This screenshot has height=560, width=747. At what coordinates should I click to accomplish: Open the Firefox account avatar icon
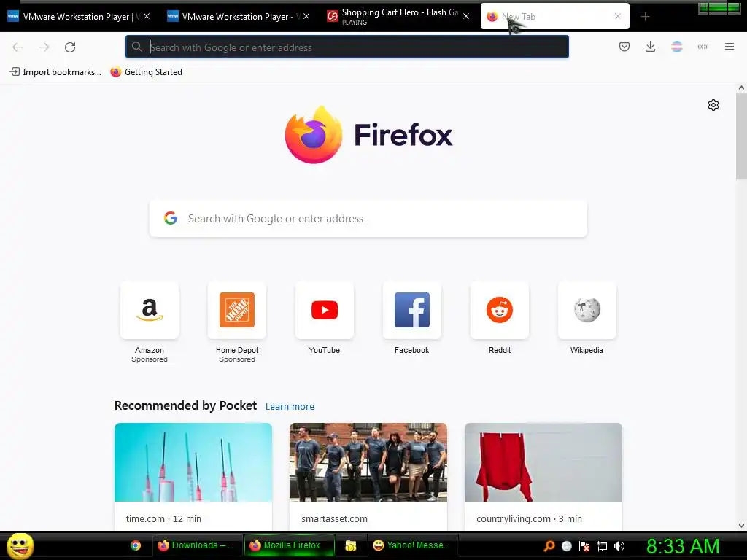676,47
